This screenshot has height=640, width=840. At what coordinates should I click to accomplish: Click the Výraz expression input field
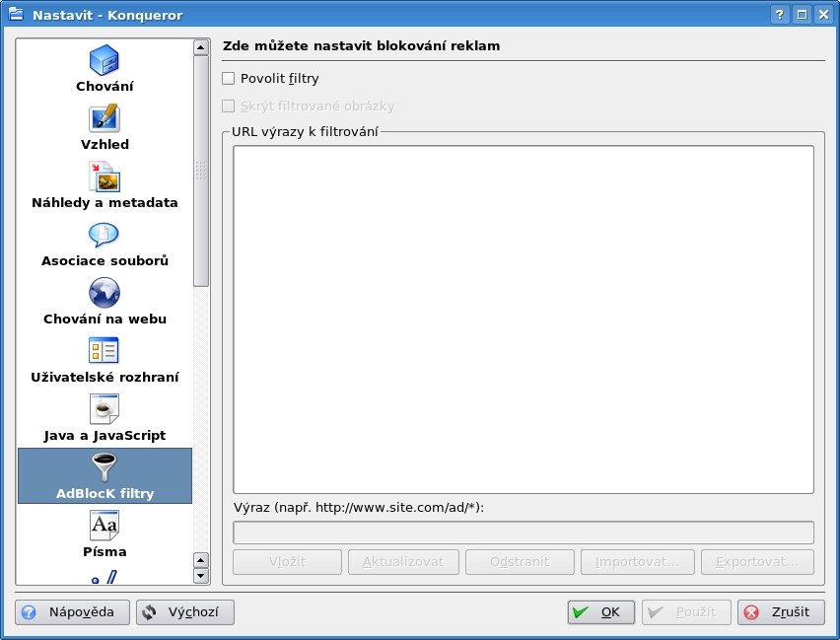click(x=524, y=533)
